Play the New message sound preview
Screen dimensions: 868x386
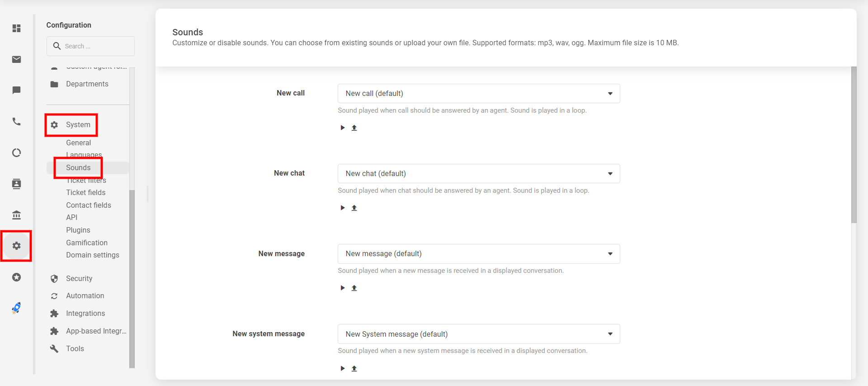click(343, 288)
